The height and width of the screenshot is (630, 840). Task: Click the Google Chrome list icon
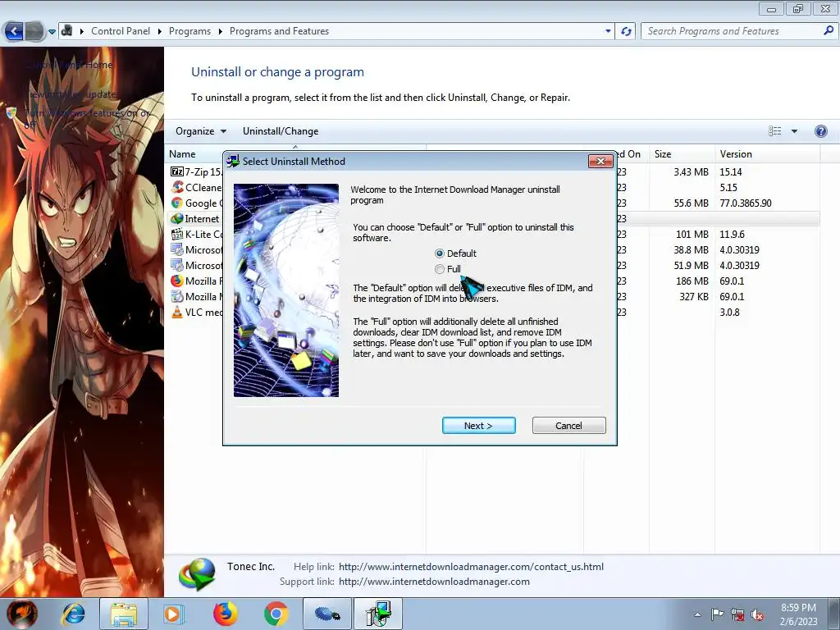click(177, 203)
